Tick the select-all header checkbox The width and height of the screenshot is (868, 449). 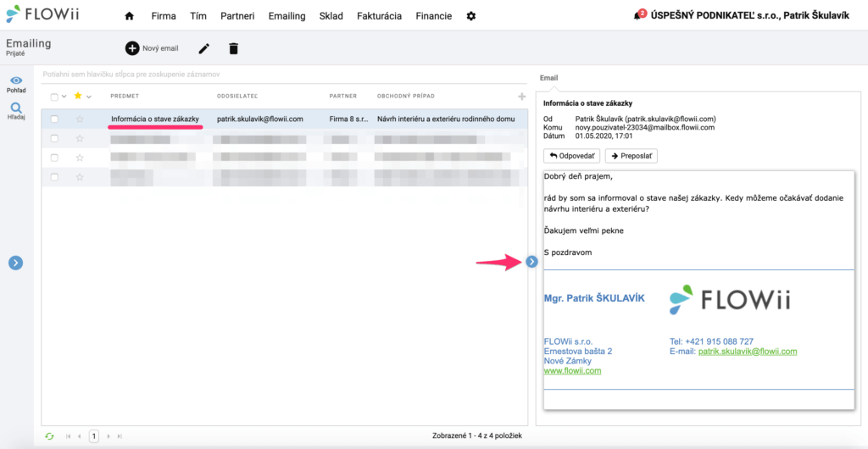click(x=54, y=97)
